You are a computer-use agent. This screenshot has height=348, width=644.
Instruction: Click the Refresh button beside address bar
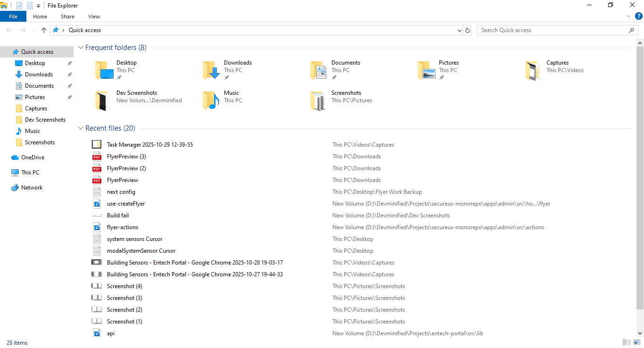click(x=468, y=30)
